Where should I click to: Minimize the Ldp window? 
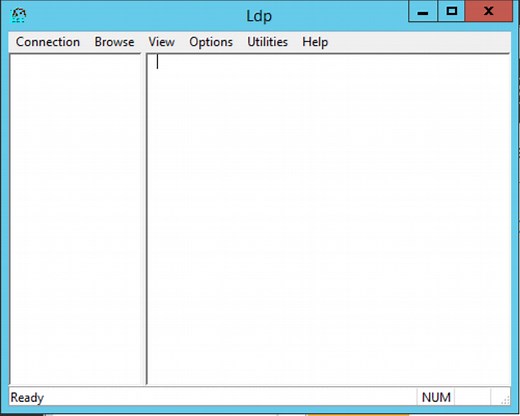click(423, 11)
